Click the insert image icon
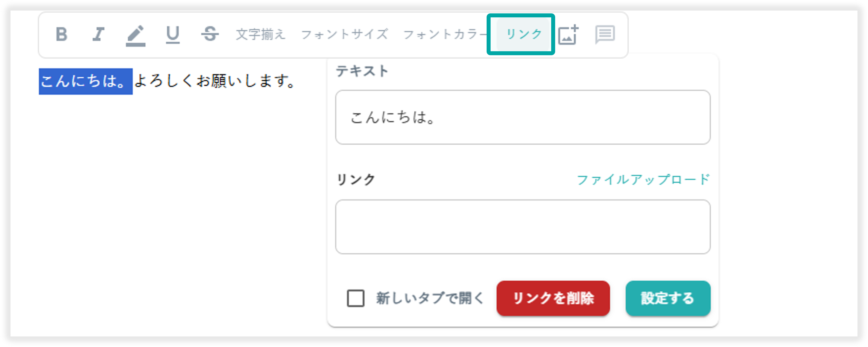Viewport: 868px width, 347px height. tap(568, 34)
